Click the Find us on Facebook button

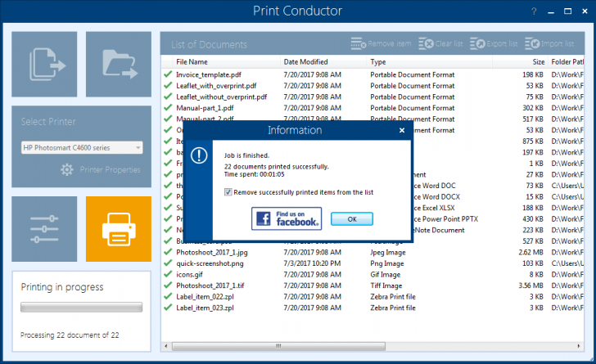[x=287, y=218]
